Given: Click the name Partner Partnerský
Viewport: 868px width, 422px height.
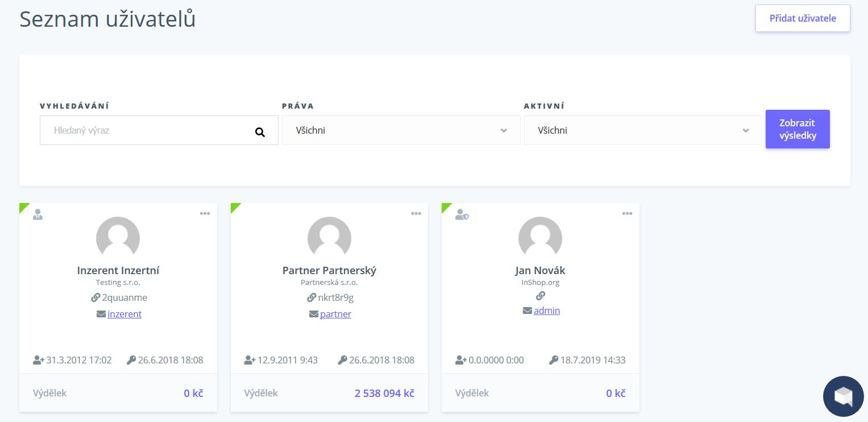Looking at the screenshot, I should [329, 270].
